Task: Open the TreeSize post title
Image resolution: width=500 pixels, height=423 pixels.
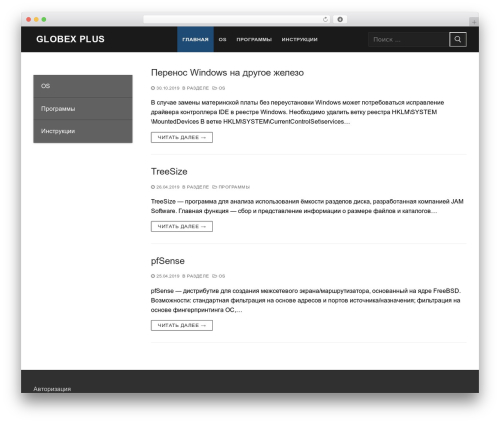Action: (169, 171)
